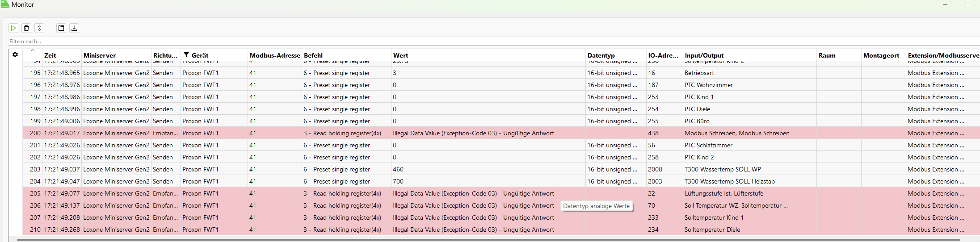This screenshot has width=980, height=242.
Task: Export the log with the download icon
Action: (74, 28)
